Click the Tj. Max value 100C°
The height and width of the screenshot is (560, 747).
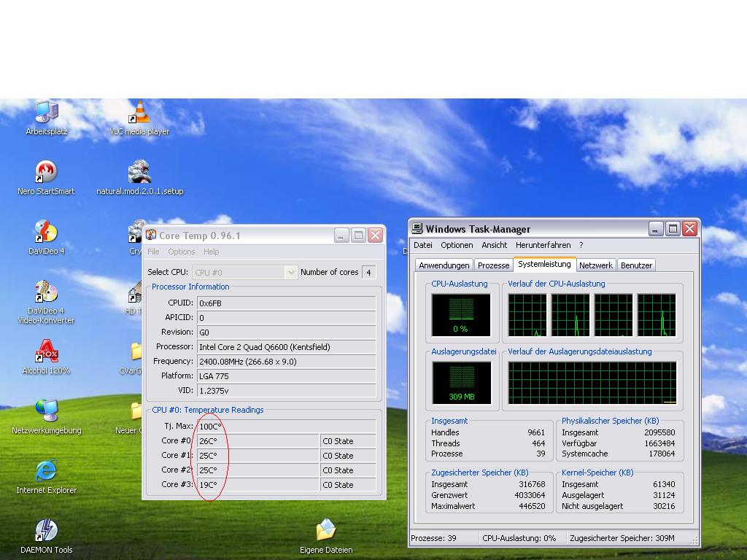286,426
